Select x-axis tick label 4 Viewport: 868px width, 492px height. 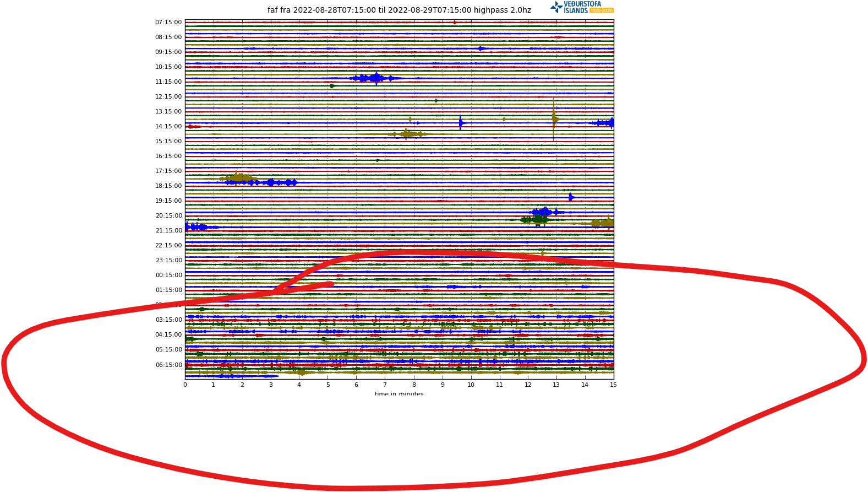[299, 385]
